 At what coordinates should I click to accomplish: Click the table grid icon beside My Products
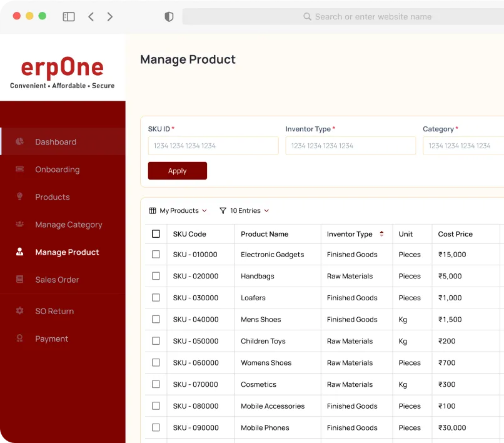click(x=153, y=211)
